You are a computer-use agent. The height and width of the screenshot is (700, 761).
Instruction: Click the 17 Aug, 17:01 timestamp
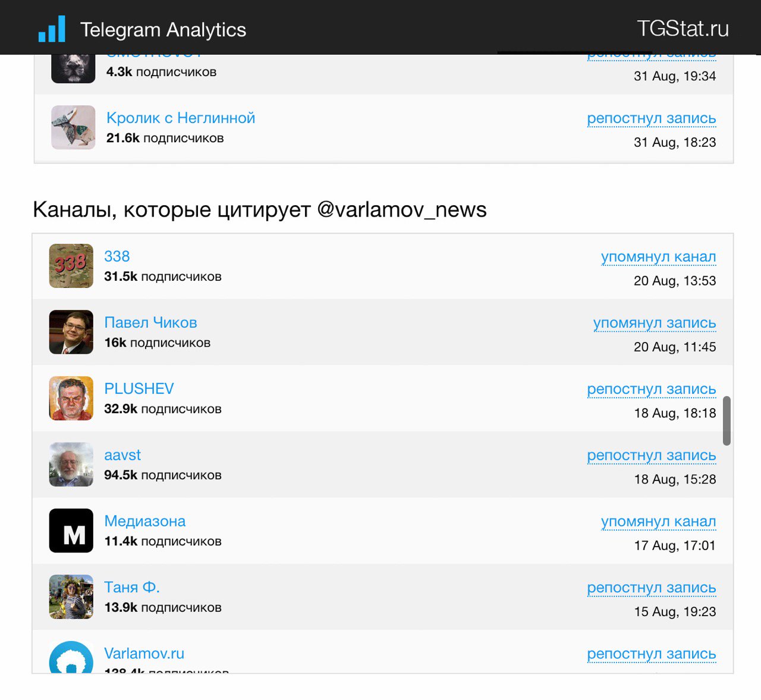coord(675,545)
